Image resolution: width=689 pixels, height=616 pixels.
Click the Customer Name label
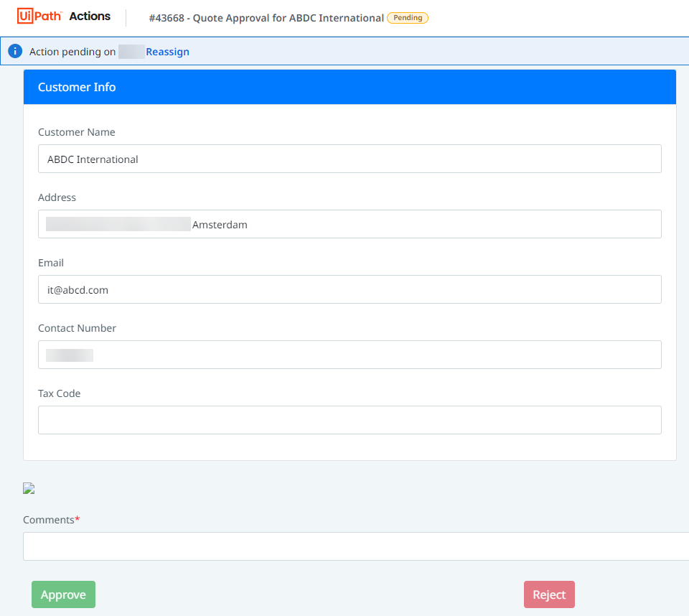click(x=76, y=132)
